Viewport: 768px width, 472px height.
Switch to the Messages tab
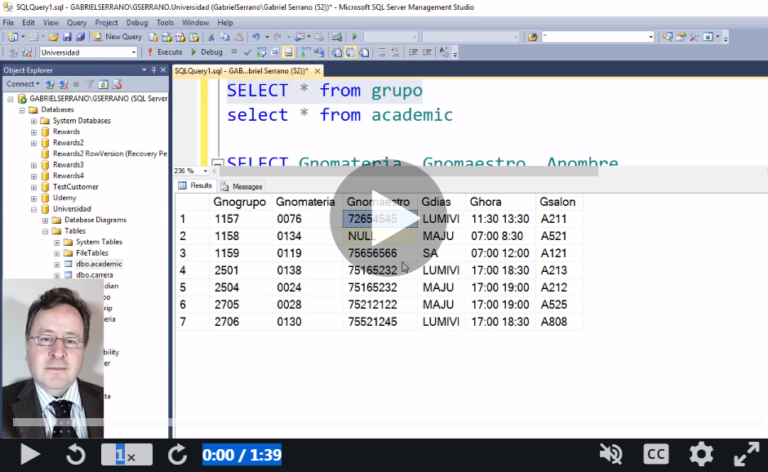242,187
